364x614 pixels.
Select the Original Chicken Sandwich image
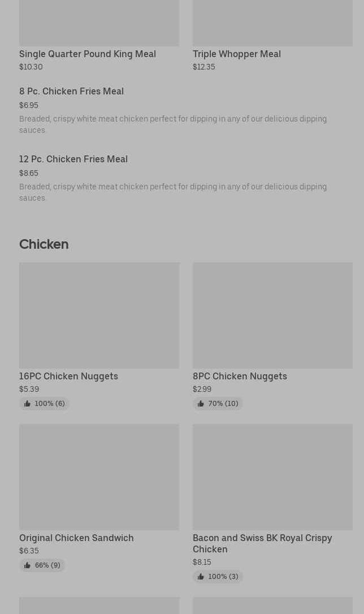[99, 477]
